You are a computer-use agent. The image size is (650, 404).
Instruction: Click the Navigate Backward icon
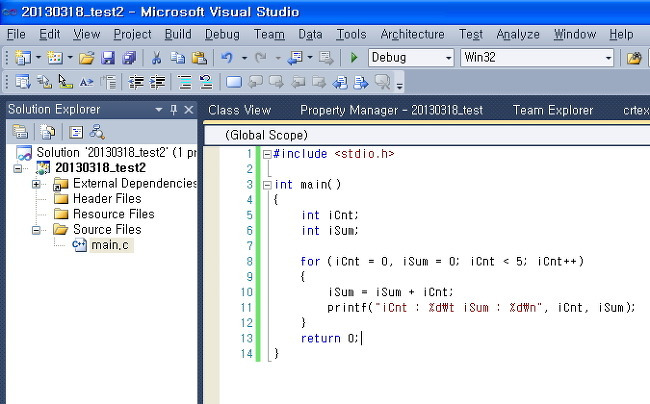point(295,58)
